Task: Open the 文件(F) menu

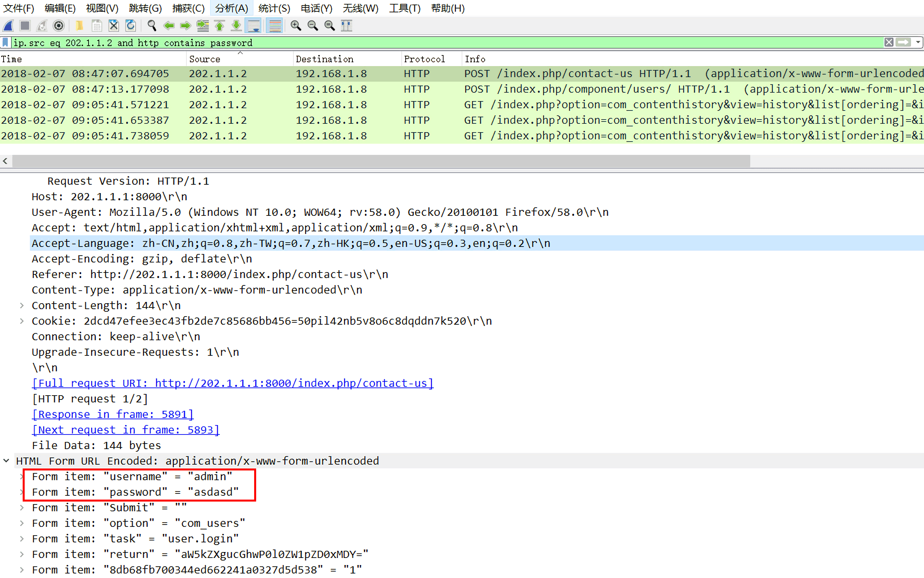Action: click(x=18, y=8)
